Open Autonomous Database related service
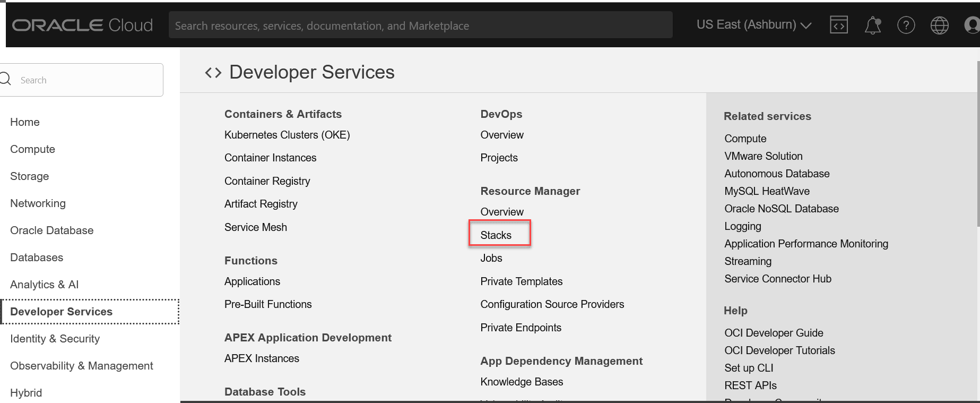 (x=777, y=174)
